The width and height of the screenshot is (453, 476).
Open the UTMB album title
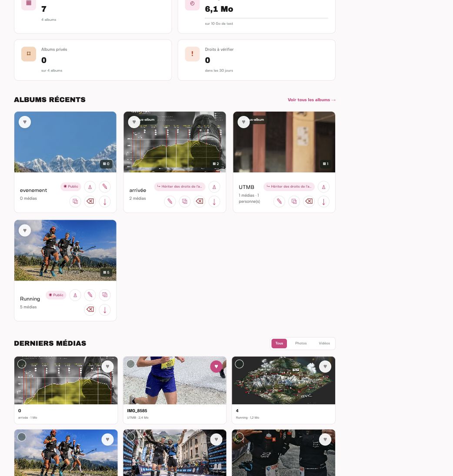(246, 187)
